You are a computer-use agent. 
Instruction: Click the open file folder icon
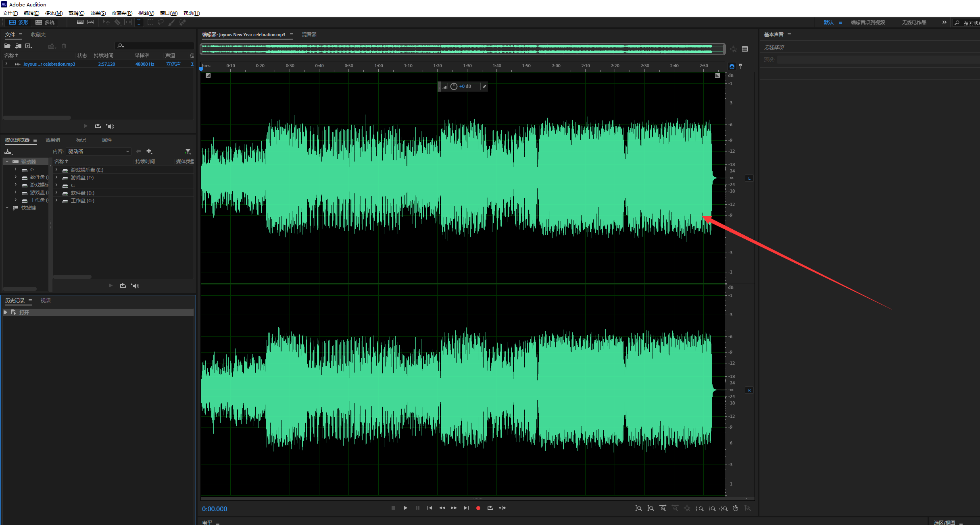coord(7,46)
